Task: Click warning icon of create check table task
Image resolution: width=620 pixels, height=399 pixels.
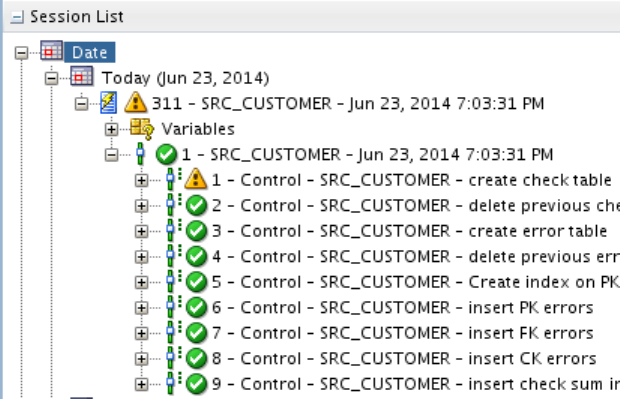Action: [x=196, y=179]
